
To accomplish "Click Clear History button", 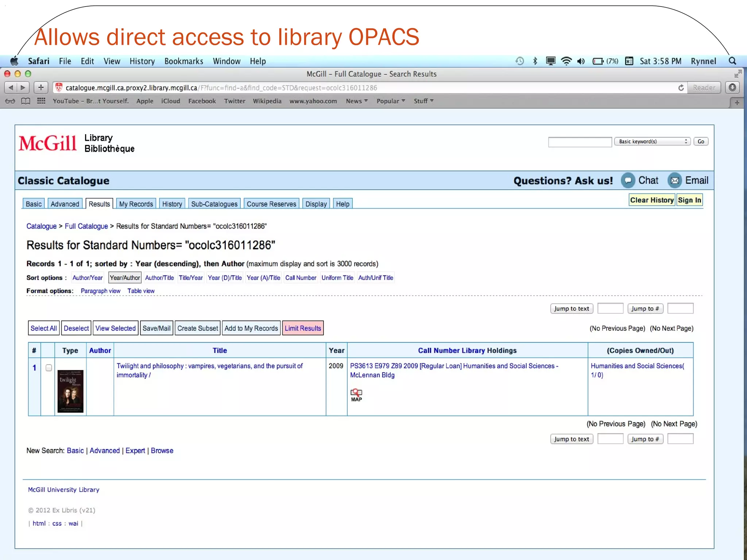I will (652, 200).
